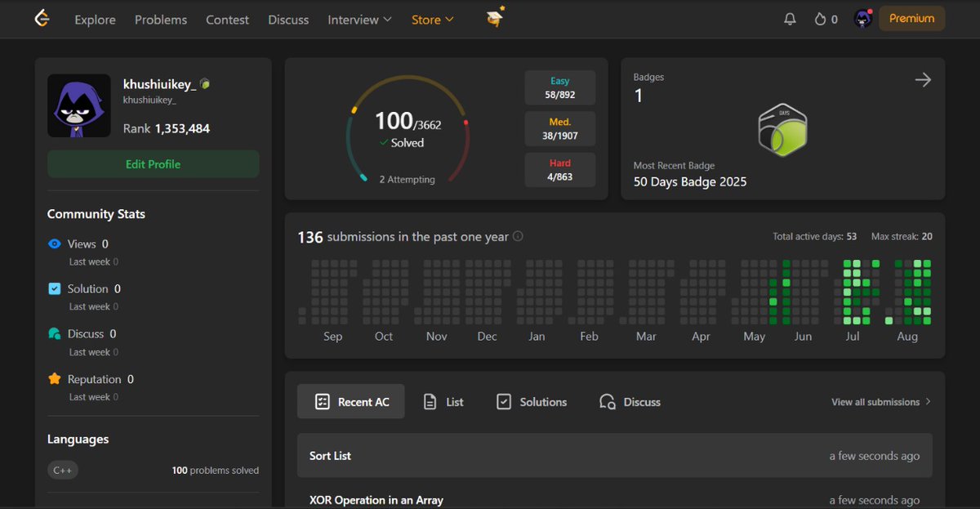Click the badge icon next to khushiuikey_

[x=205, y=84]
